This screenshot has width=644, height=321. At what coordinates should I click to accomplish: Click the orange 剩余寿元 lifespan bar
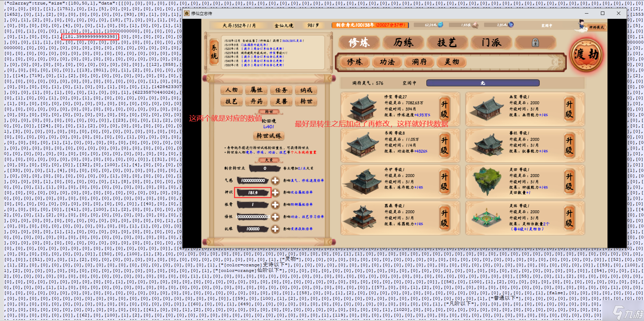coord(370,25)
